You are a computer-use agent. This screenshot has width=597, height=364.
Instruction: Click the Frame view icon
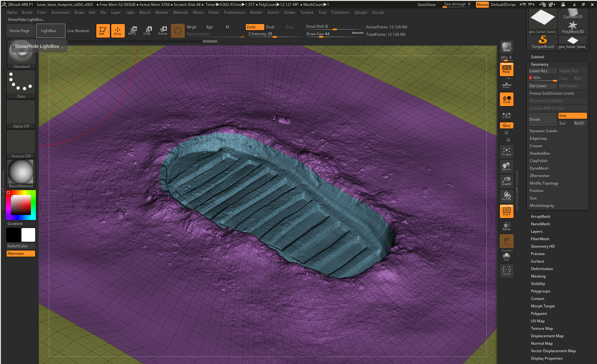(x=506, y=151)
